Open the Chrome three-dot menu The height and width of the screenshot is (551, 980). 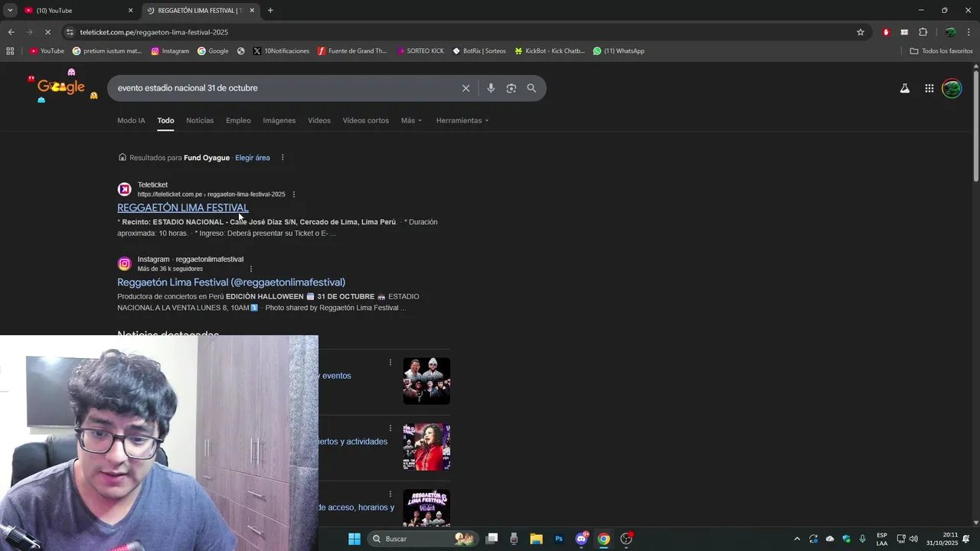(969, 32)
